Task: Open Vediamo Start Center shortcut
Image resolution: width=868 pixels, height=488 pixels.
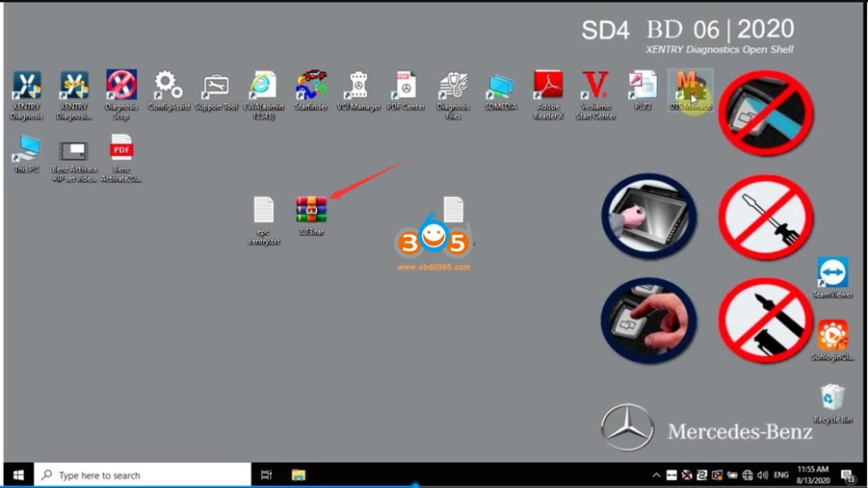Action: pyautogui.click(x=595, y=95)
